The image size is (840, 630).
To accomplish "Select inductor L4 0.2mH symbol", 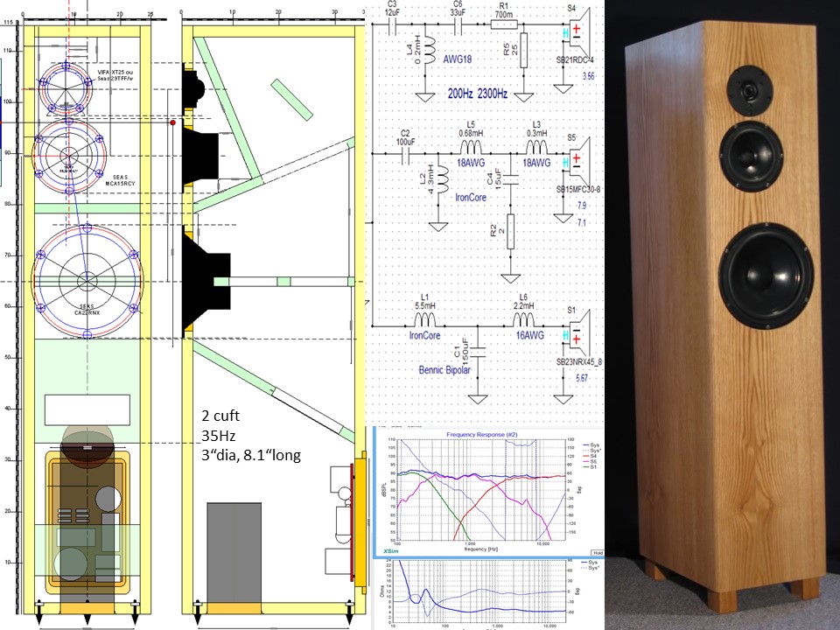I will click(x=430, y=52).
